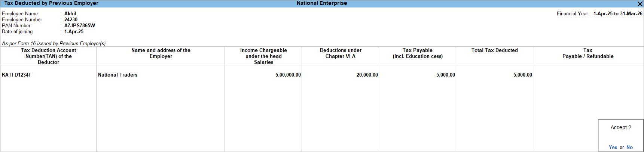Click No to reject the entry
This screenshot has height=152, width=644.
(629, 148)
